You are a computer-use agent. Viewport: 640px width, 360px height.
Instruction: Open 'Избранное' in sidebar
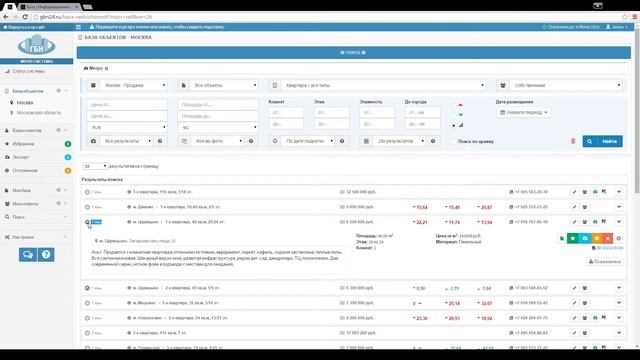point(23,144)
